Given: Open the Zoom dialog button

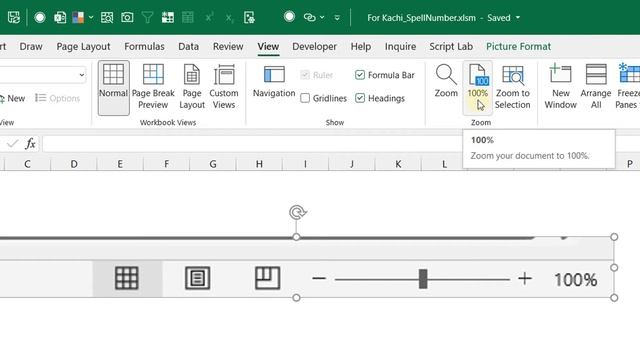Looking at the screenshot, I should coord(446,82).
